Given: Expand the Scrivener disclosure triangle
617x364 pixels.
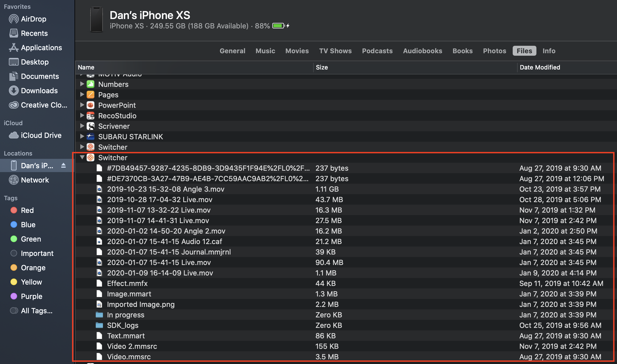Looking at the screenshot, I should (x=82, y=125).
